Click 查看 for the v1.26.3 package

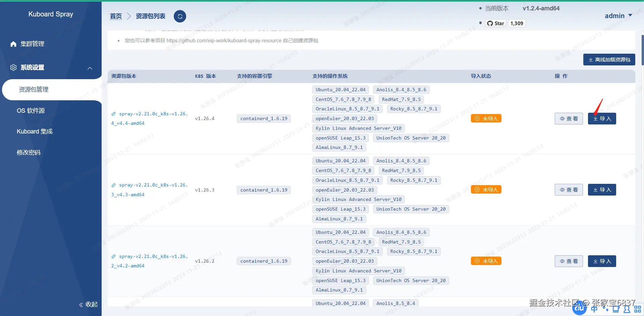coord(569,190)
